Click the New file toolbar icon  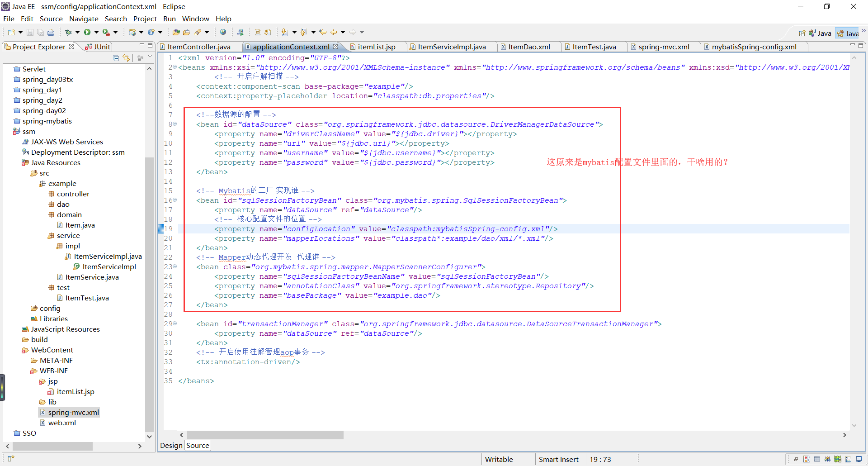click(11, 32)
